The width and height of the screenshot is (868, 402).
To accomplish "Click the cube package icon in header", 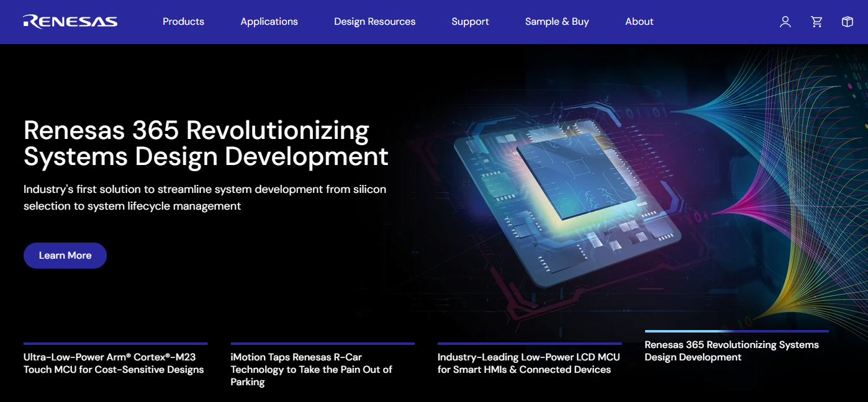I will click(847, 22).
